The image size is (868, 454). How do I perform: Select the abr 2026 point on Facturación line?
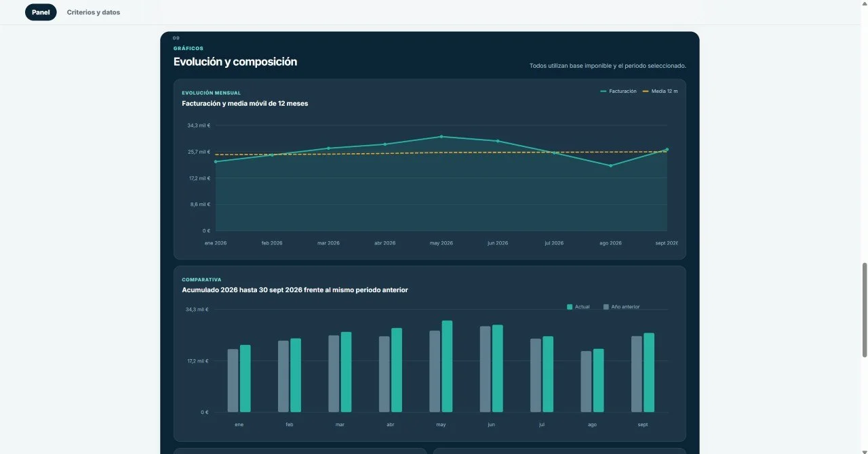click(384, 144)
